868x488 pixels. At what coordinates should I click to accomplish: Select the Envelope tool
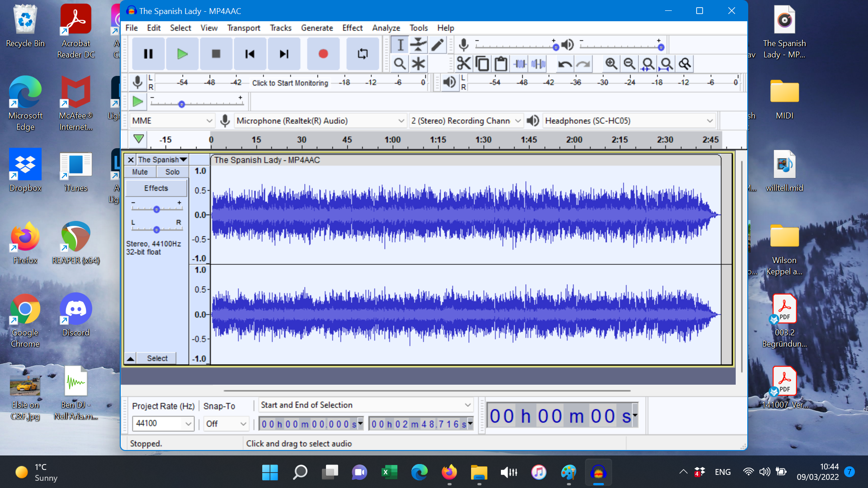pyautogui.click(x=418, y=45)
